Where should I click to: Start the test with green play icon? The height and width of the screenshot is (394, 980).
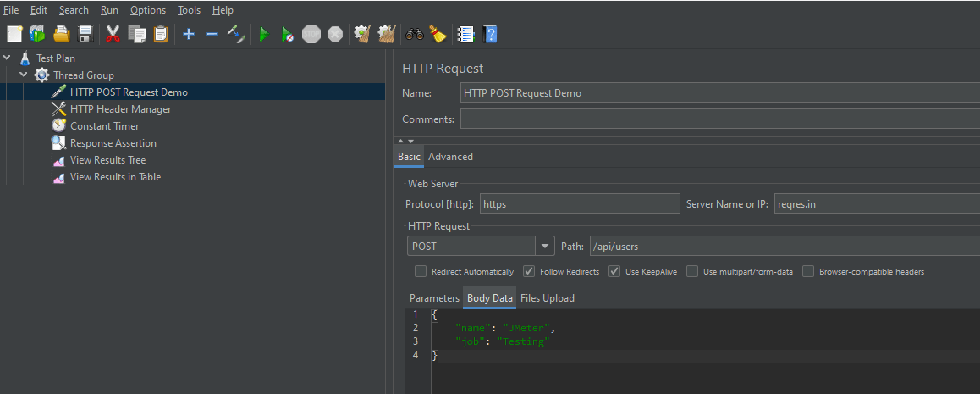(x=264, y=34)
